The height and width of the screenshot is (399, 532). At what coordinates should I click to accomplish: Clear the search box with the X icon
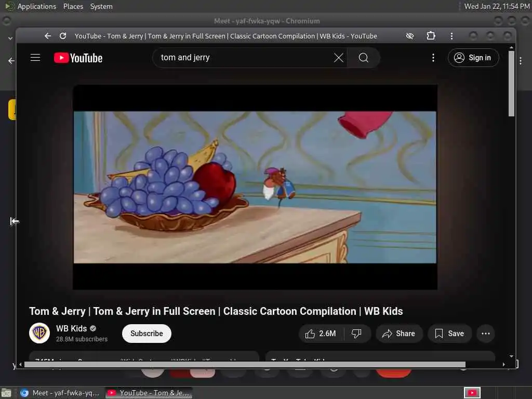pyautogui.click(x=338, y=58)
